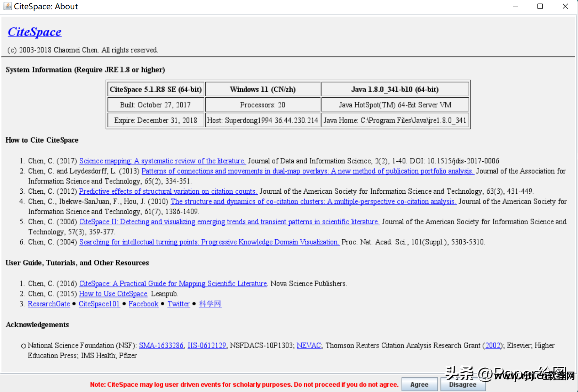Open the Facebook link
This screenshot has width=578, height=392.
(143, 304)
